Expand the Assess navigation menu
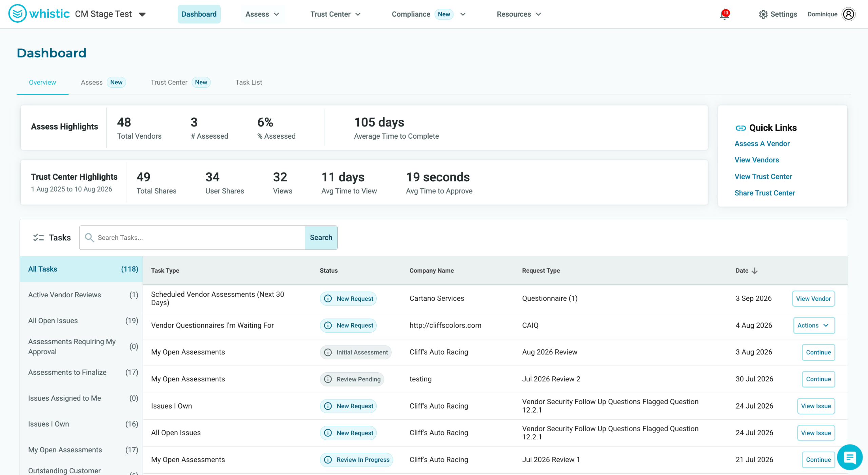The width and height of the screenshot is (868, 475). [x=262, y=14]
